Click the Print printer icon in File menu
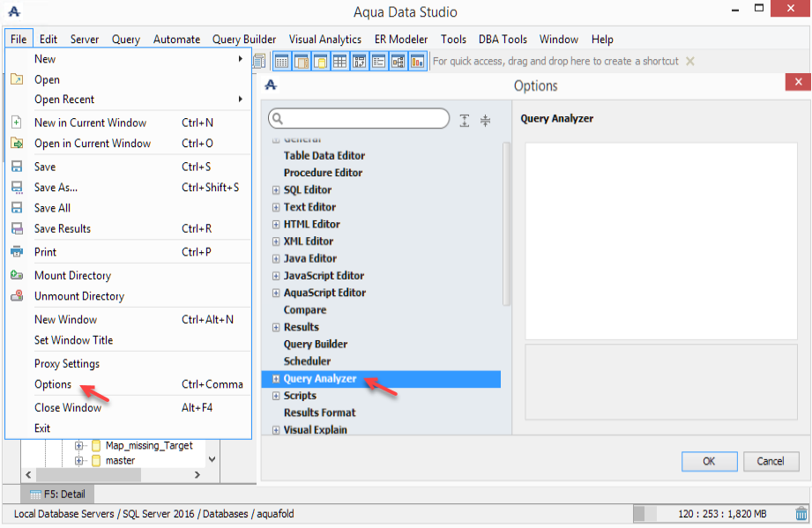Screen dimensions: 812x528 point(17,251)
